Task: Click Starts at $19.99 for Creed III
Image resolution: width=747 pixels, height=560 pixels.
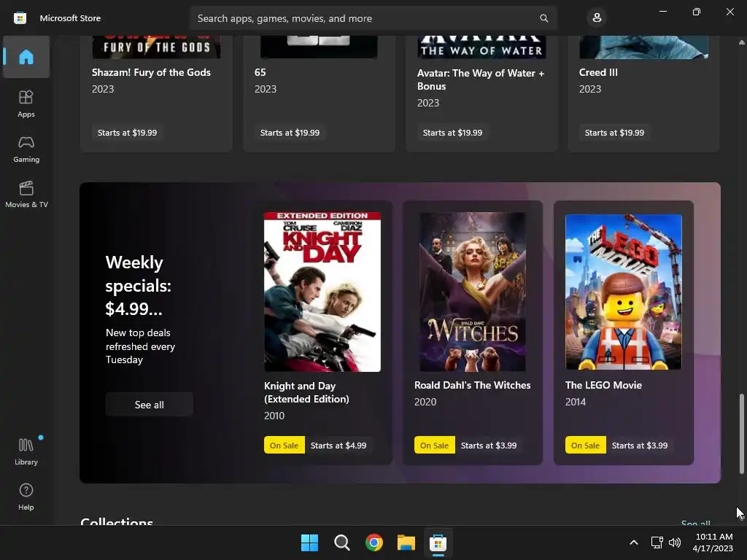Action: 614,133
